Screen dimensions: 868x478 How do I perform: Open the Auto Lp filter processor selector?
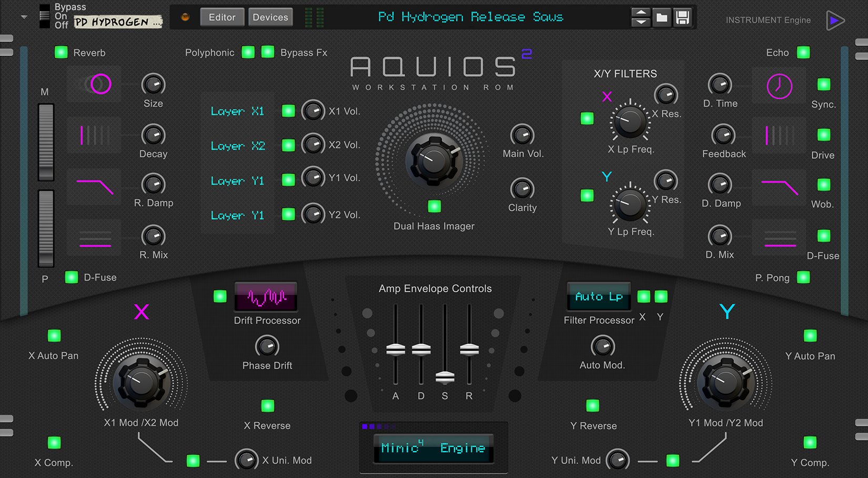(598, 296)
